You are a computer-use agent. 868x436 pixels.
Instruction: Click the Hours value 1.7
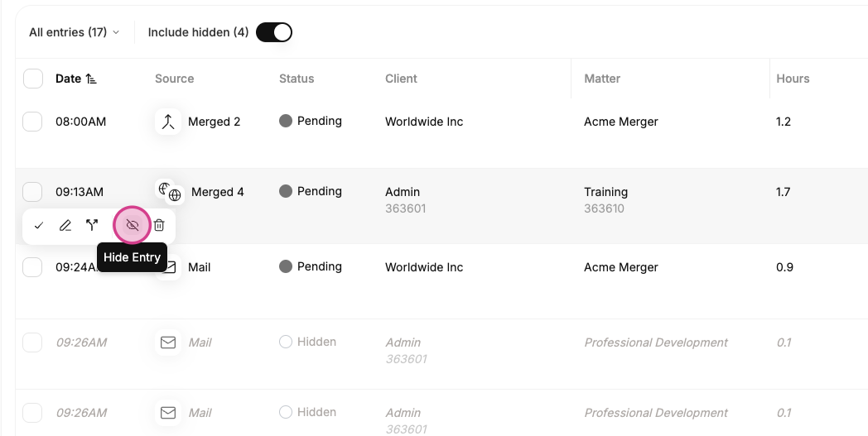pos(784,192)
